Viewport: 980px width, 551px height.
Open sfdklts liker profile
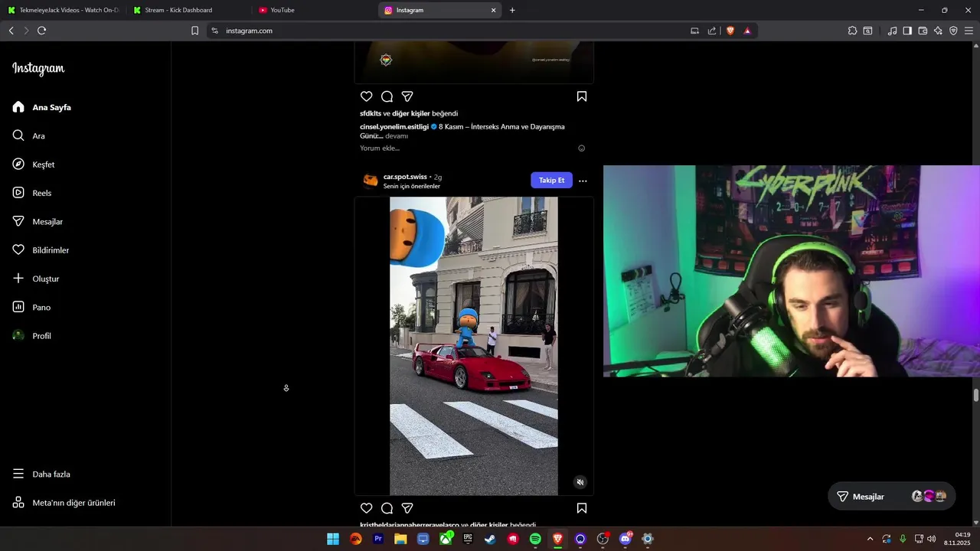(371, 113)
